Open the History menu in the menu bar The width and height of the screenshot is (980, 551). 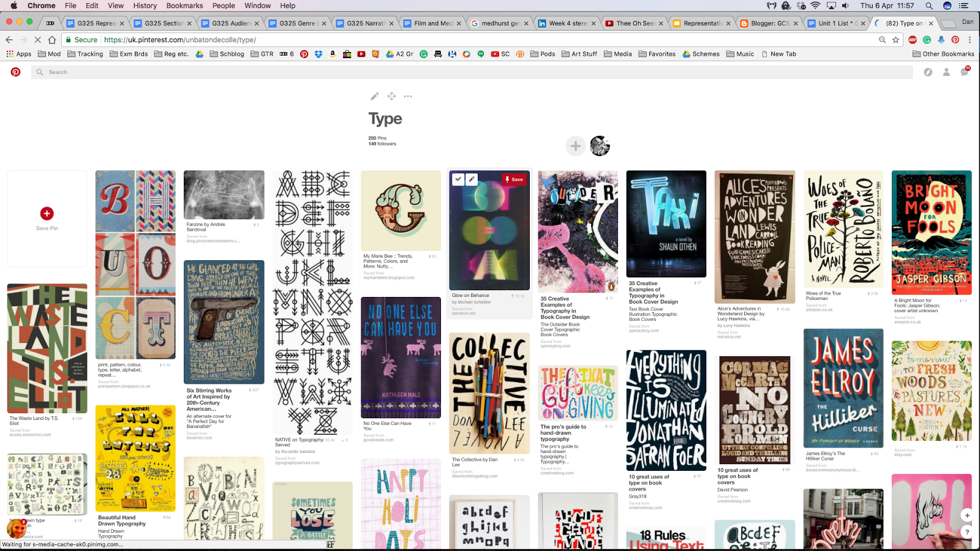tap(145, 6)
